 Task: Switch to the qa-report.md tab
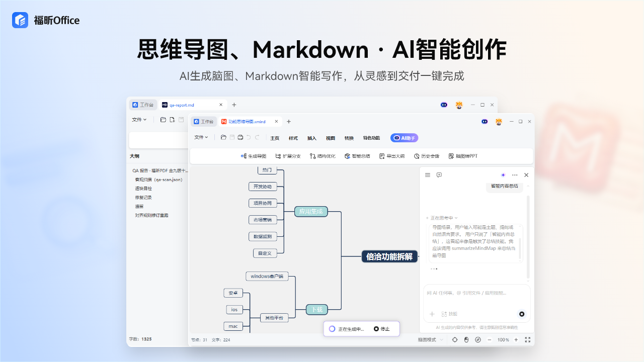coord(192,105)
